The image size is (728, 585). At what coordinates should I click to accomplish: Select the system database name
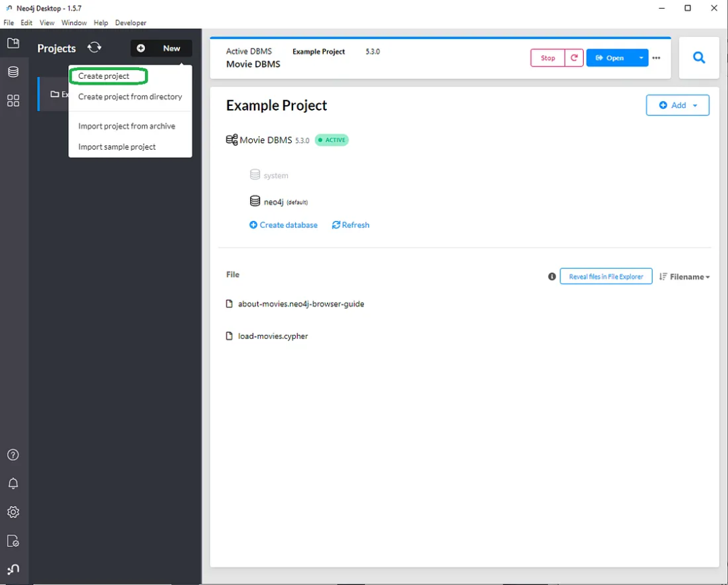276,175
